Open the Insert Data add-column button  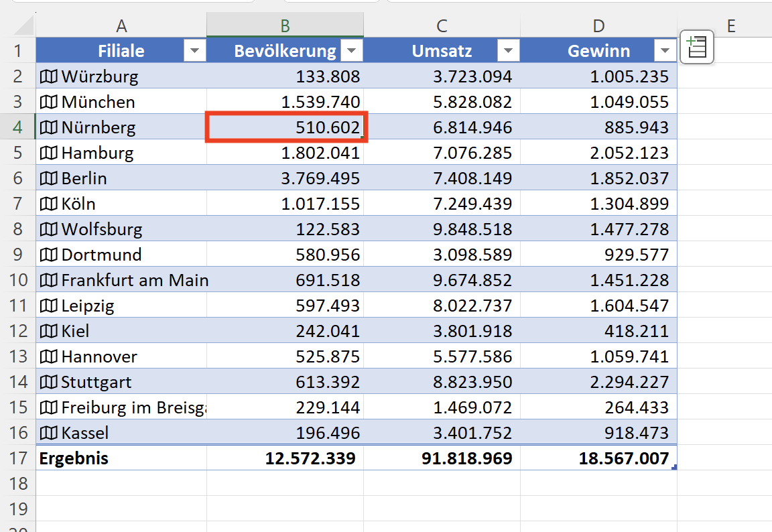[x=697, y=48]
